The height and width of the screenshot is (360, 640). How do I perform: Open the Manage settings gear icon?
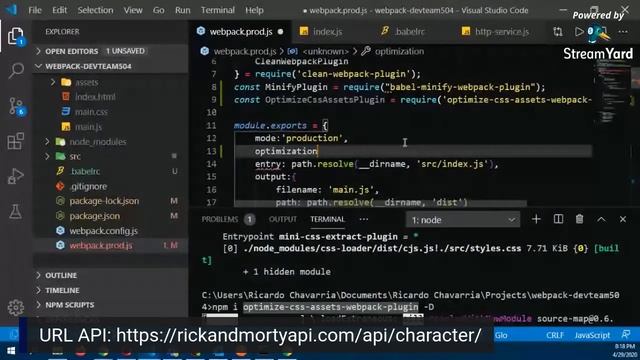(x=16, y=307)
